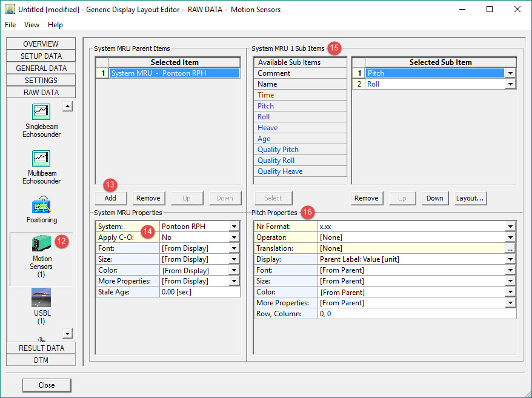This screenshot has width=532, height=398.
Task: Select the Singlebeam Echosounder icon
Action: [41, 112]
